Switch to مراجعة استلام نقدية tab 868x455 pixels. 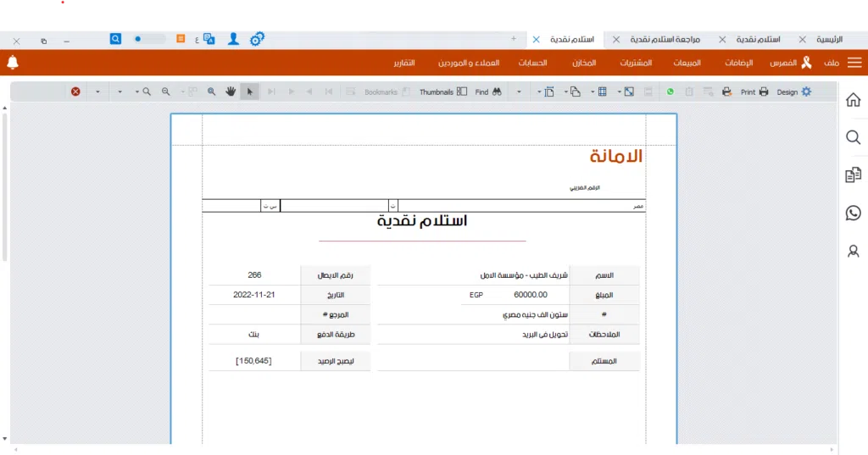click(x=665, y=39)
